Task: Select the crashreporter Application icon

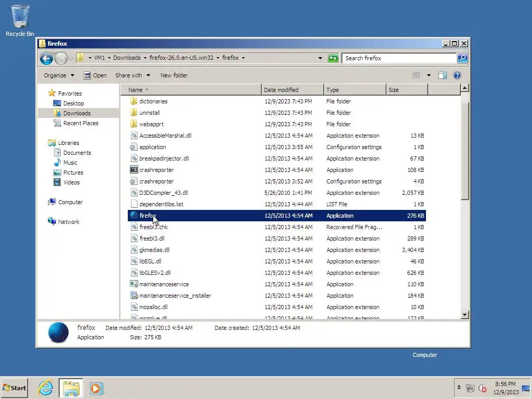Action: point(134,170)
